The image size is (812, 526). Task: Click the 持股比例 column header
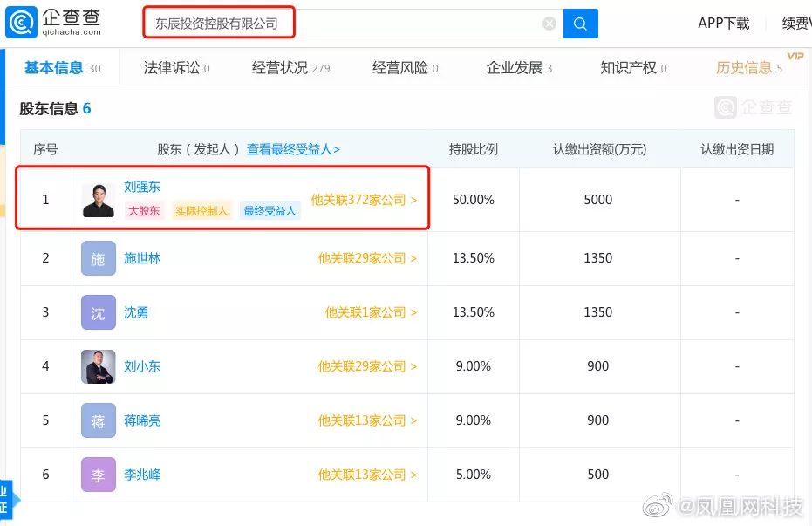474,149
